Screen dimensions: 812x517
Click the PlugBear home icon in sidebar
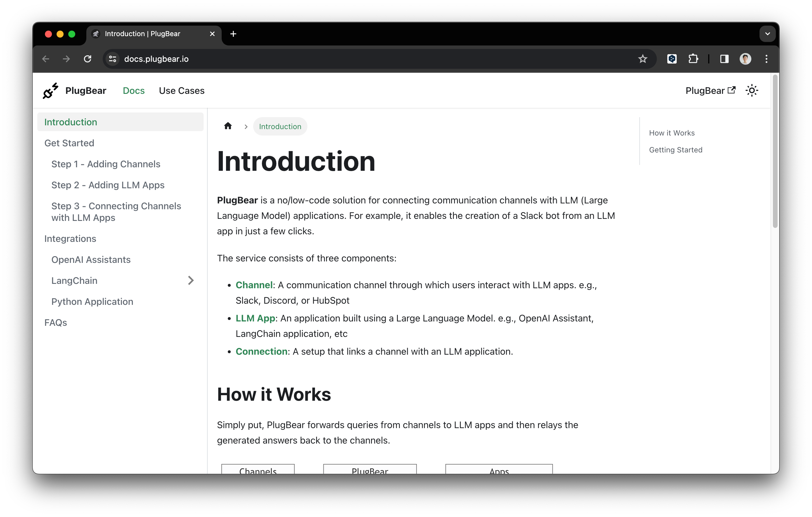pos(50,91)
